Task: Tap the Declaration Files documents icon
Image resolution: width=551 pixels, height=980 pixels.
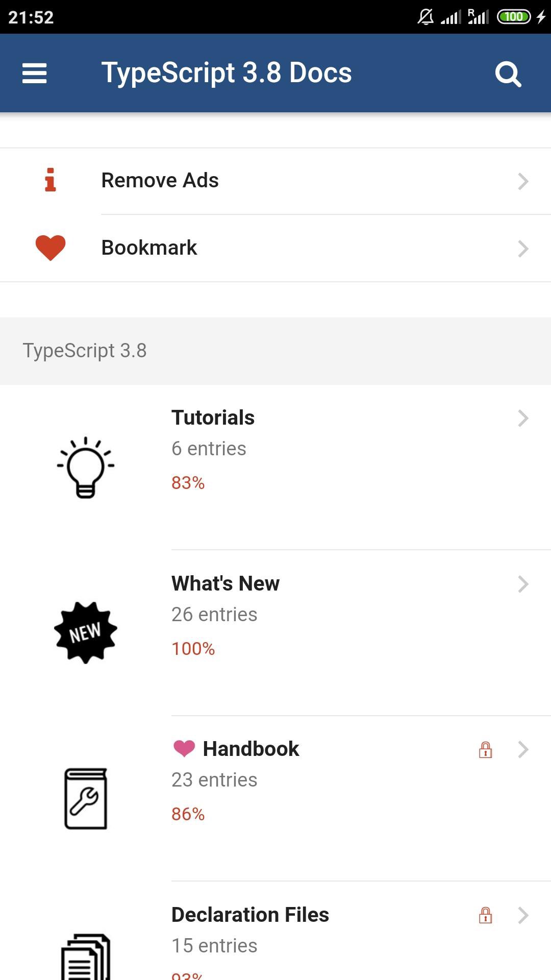Action: coord(86,957)
